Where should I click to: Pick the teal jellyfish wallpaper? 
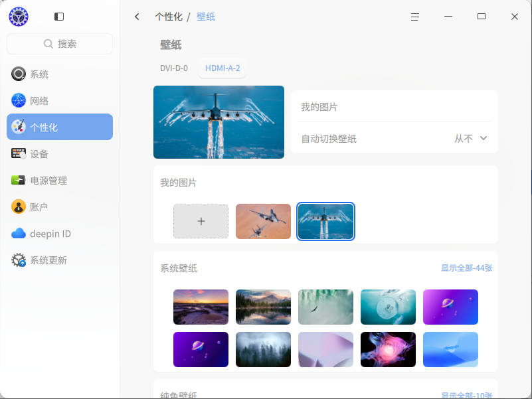click(388, 307)
